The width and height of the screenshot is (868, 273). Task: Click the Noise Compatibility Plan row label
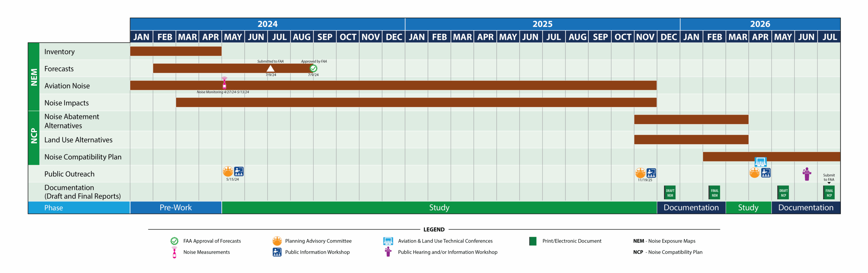click(x=83, y=157)
